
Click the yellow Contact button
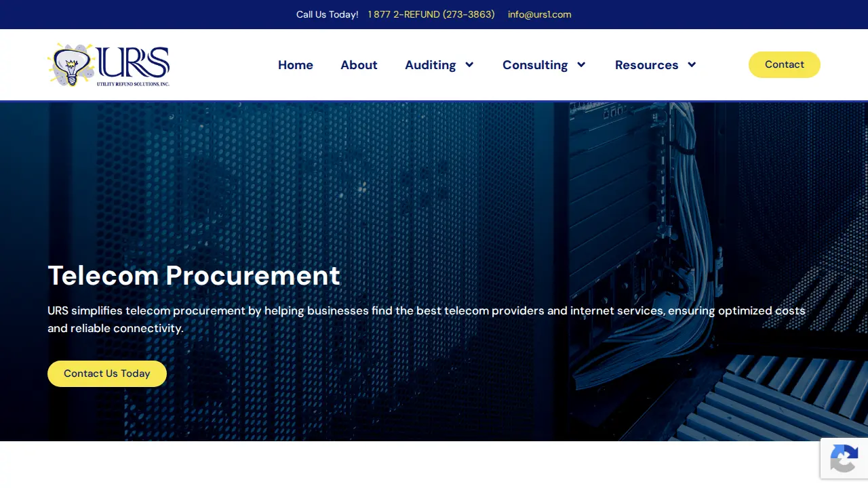click(x=785, y=64)
